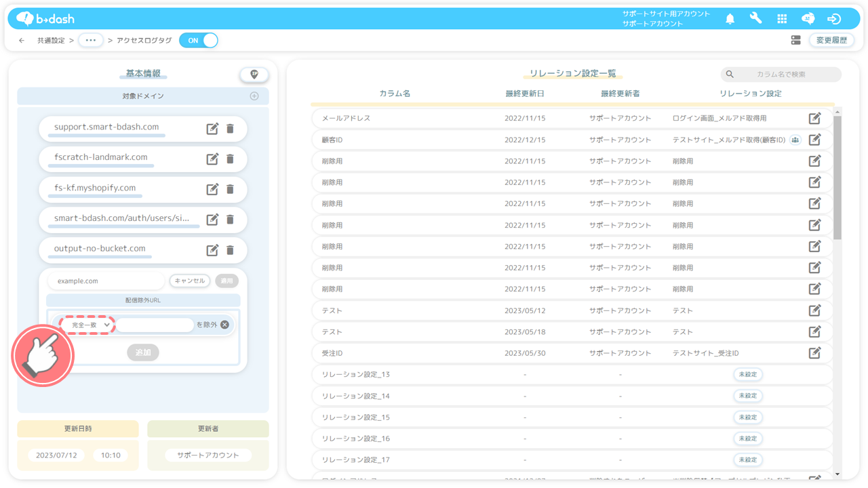Expand the breadcrumb ellipsis menu

coord(91,41)
